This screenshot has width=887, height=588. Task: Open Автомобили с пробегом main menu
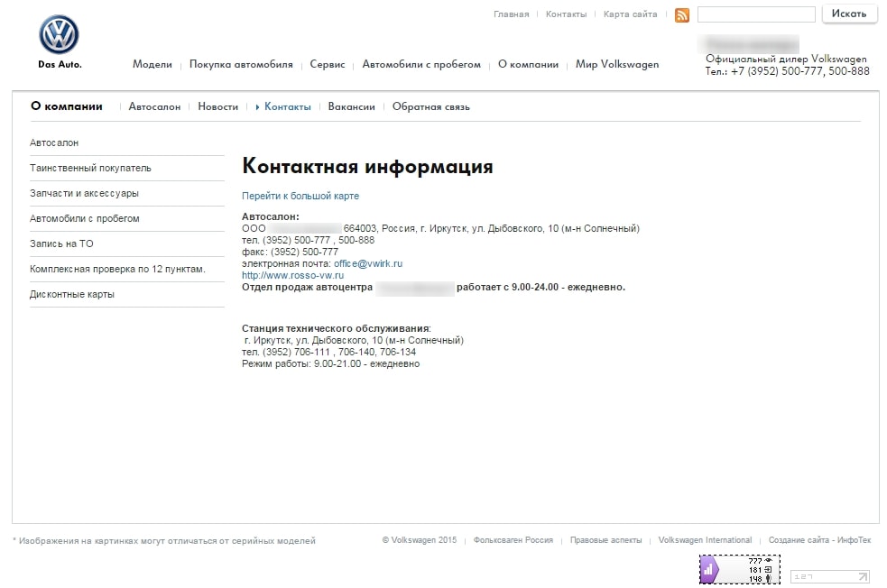421,64
